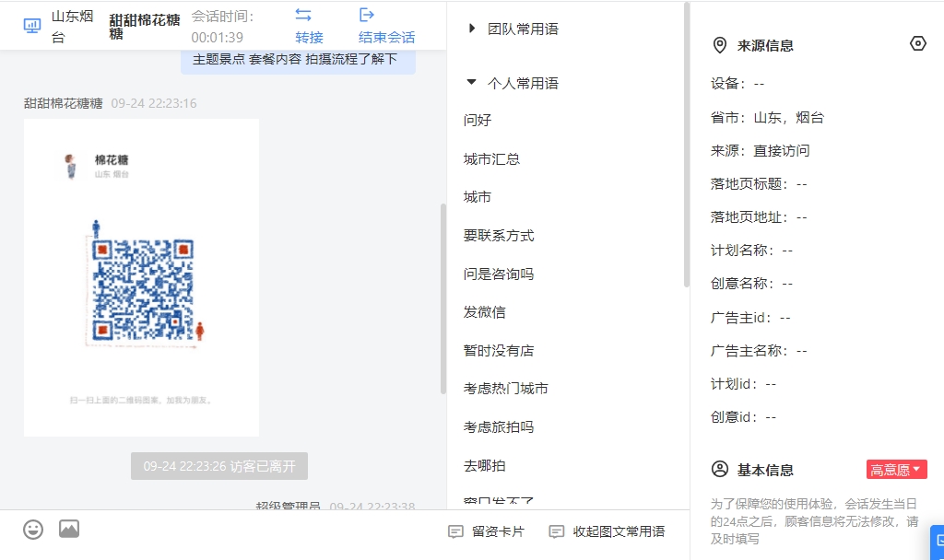
Task: Click the person icon beside 基本信息
Action: click(x=719, y=469)
